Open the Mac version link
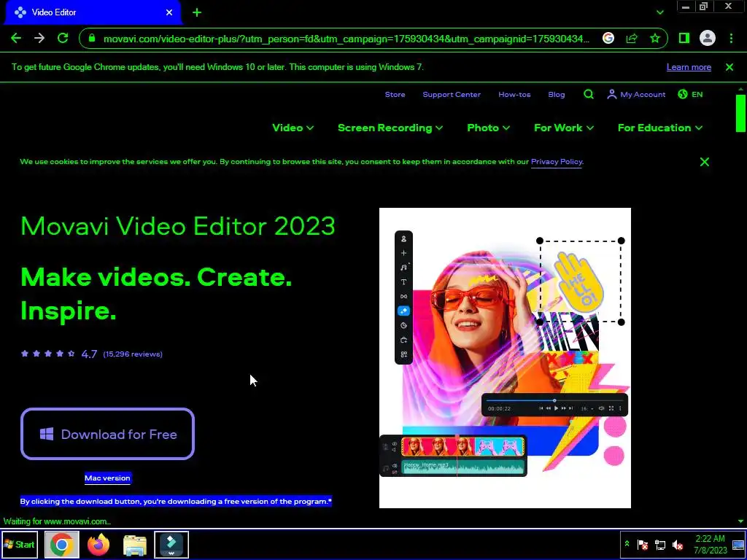Image resolution: width=747 pixels, height=560 pixels. click(107, 478)
